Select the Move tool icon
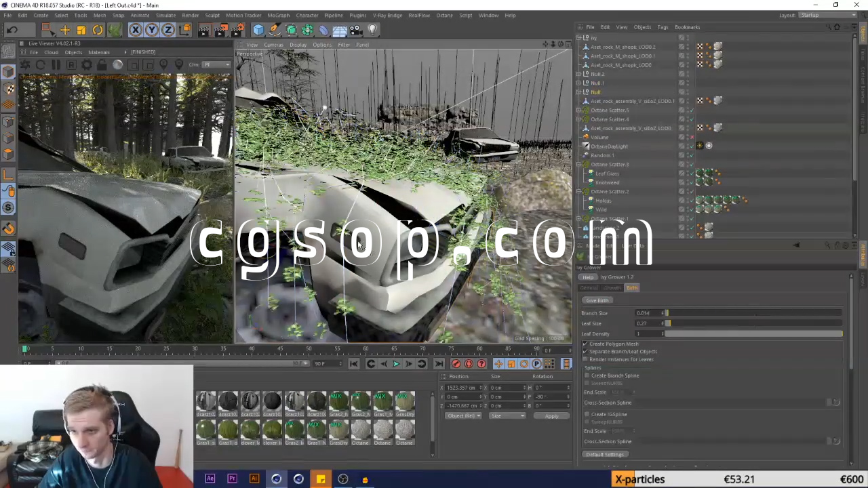This screenshot has width=868, height=488. click(x=65, y=30)
